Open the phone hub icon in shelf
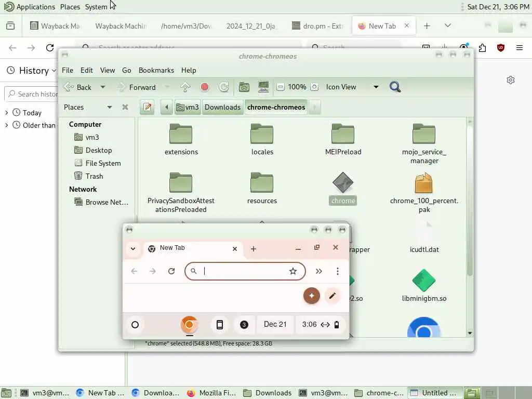The height and width of the screenshot is (399, 532). click(x=220, y=325)
